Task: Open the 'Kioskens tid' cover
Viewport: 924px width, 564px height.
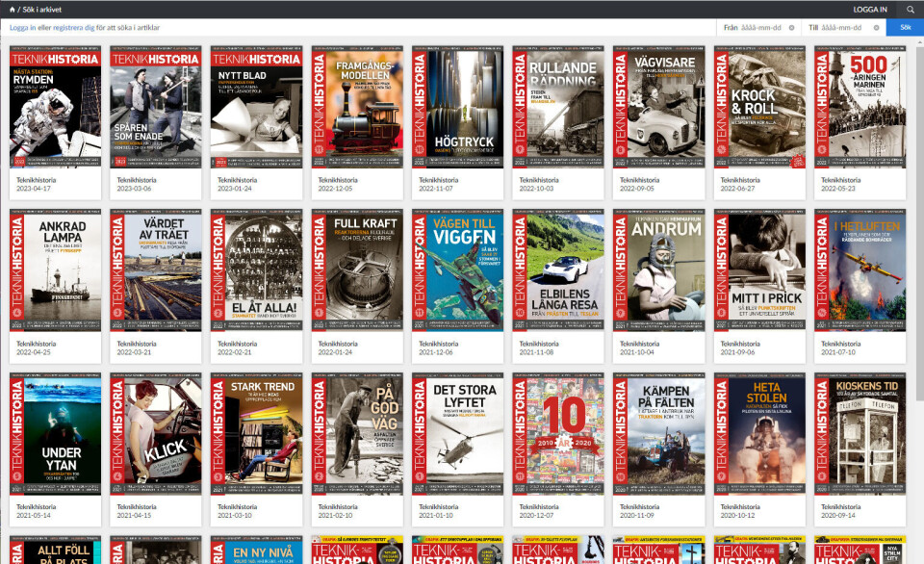Action: point(860,433)
